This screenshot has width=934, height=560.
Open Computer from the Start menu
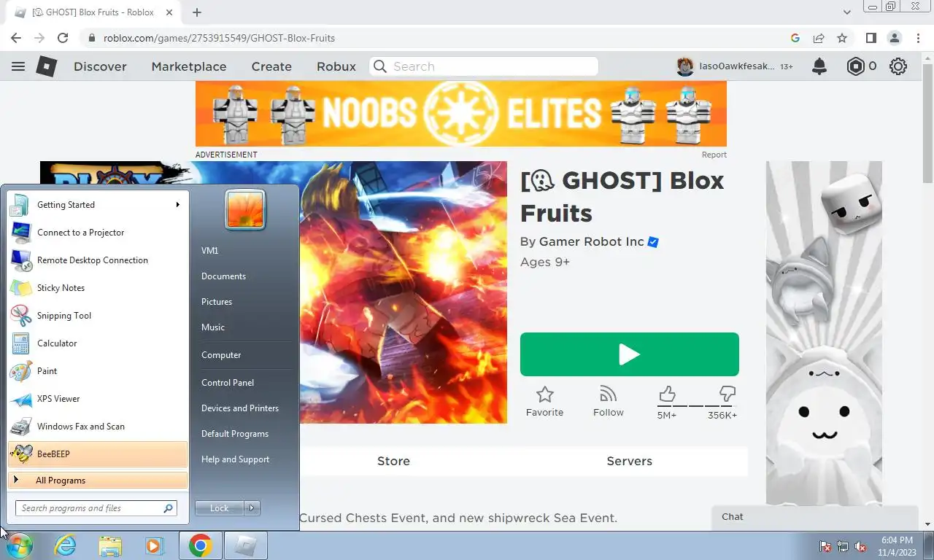click(x=221, y=355)
